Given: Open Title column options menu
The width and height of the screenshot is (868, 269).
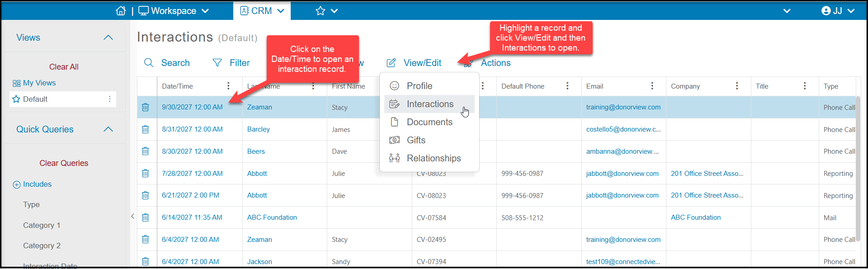Looking at the screenshot, I should click(805, 86).
